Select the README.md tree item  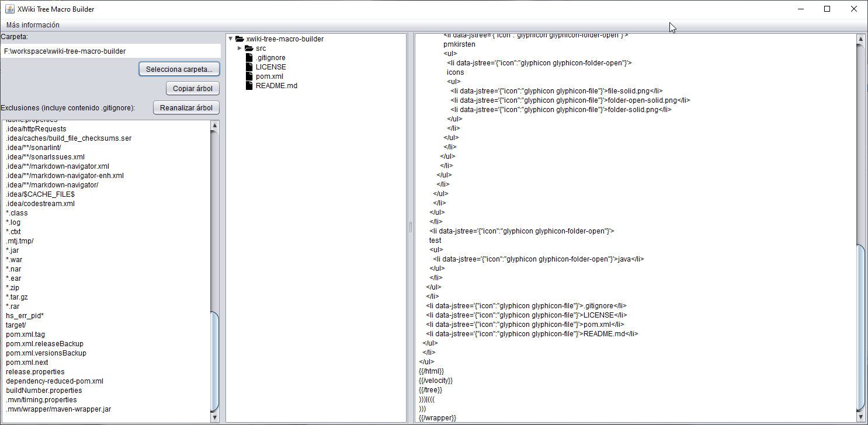point(276,86)
